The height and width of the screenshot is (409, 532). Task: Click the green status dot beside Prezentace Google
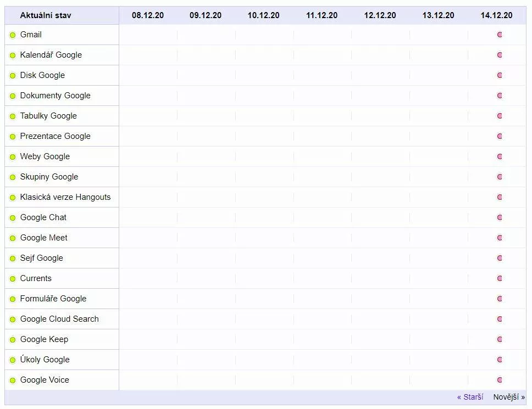tap(13, 137)
